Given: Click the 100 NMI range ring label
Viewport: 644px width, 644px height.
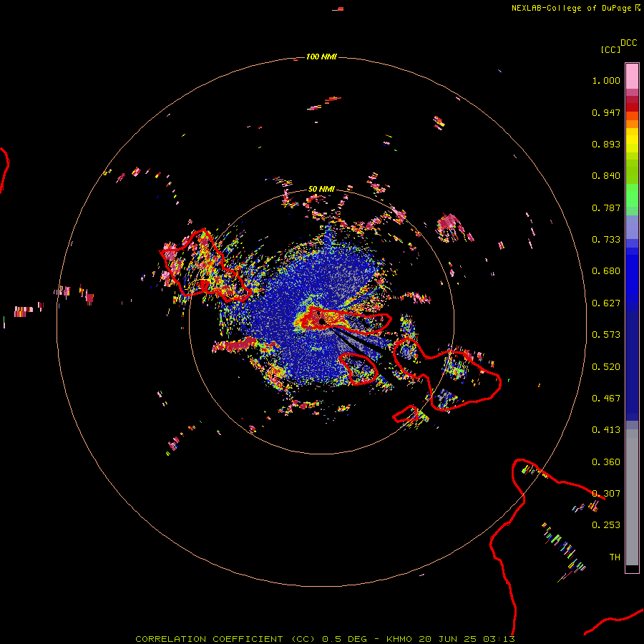Looking at the screenshot, I should pyautogui.click(x=321, y=57).
